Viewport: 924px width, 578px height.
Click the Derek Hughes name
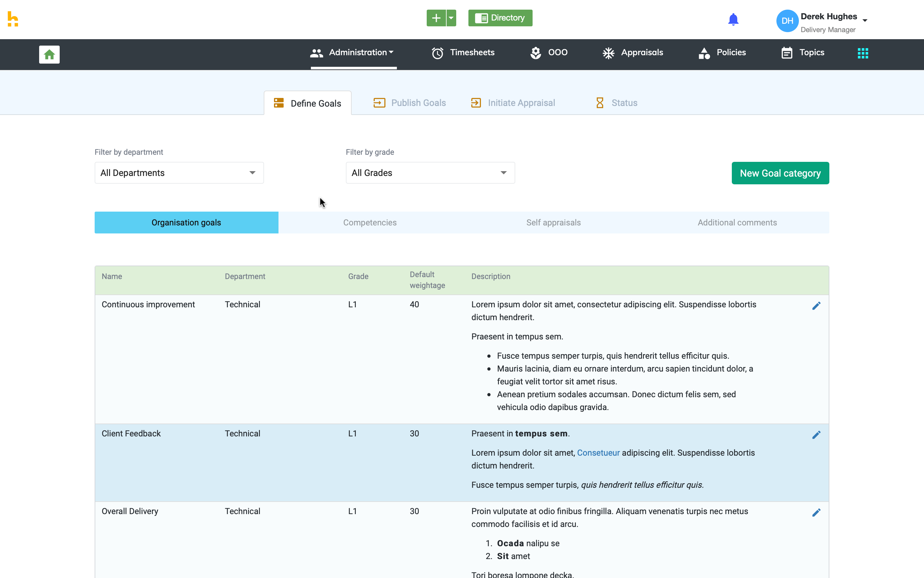[x=828, y=16]
